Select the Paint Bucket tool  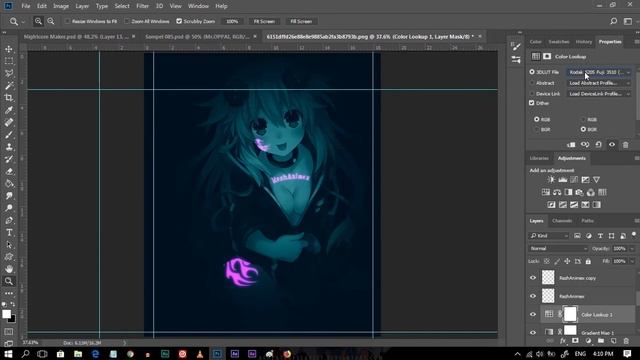point(9,184)
